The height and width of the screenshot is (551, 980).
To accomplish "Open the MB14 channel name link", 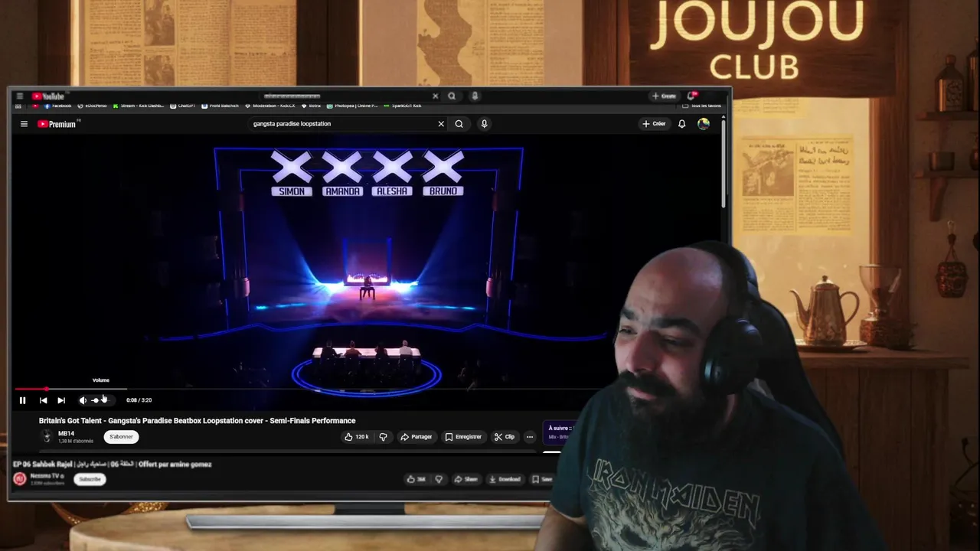I will point(66,433).
